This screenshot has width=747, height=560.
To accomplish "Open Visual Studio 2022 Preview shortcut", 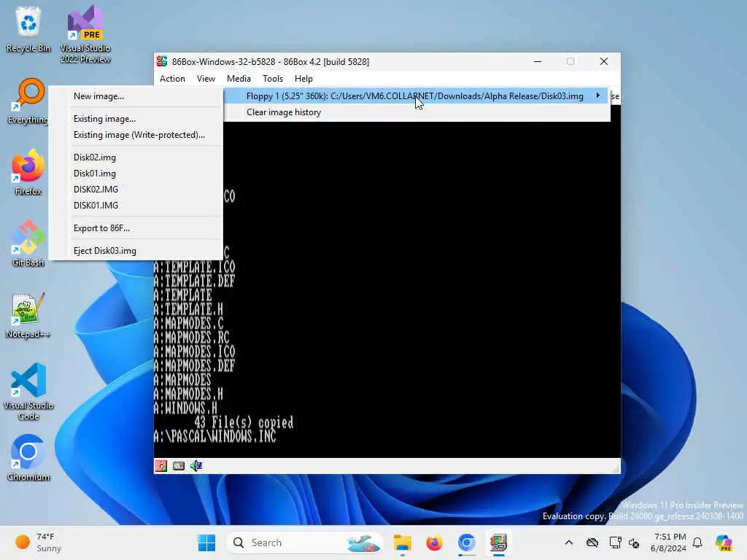I will (x=85, y=35).
